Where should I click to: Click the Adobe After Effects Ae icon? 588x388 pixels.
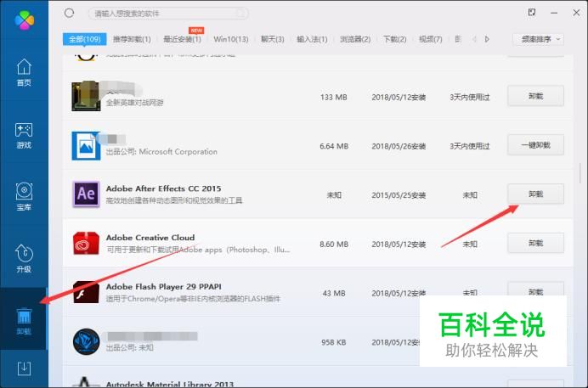86,194
